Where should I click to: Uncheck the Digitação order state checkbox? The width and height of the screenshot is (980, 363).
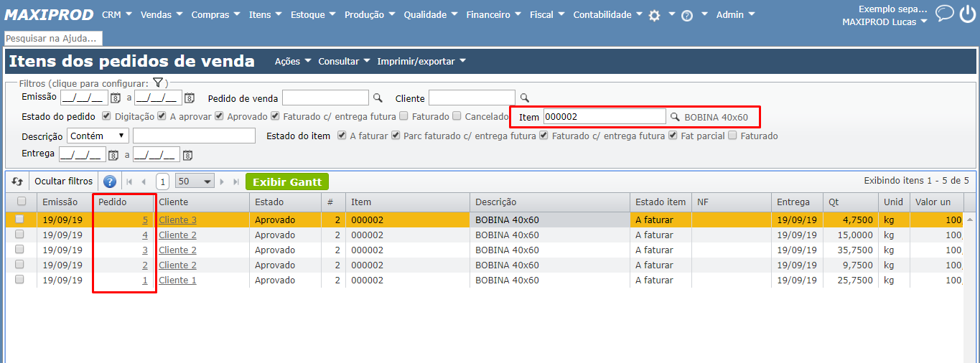[x=106, y=116]
